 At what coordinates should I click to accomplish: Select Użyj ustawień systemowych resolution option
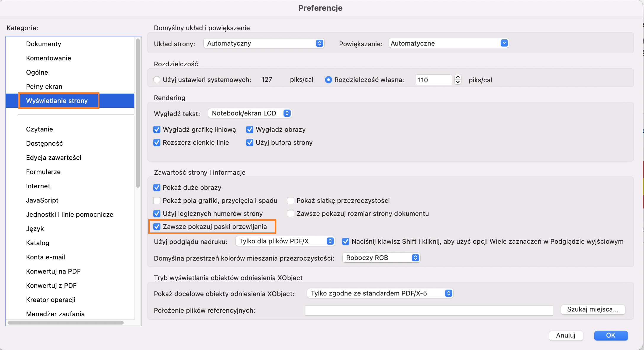tap(157, 79)
